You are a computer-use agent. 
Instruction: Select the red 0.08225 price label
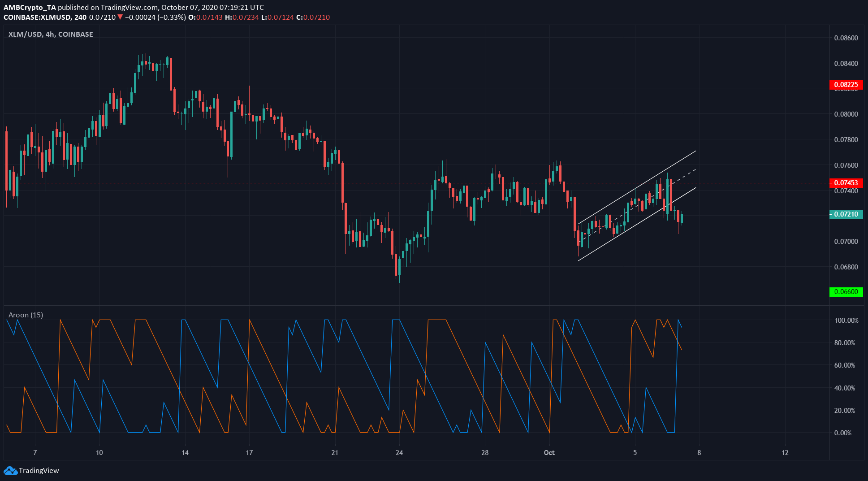[846, 84]
